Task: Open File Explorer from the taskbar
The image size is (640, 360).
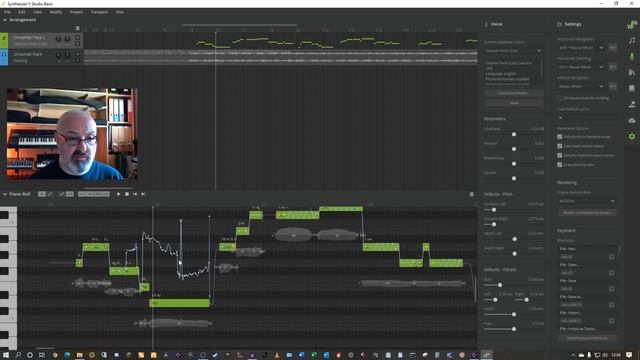Action: coord(79,355)
